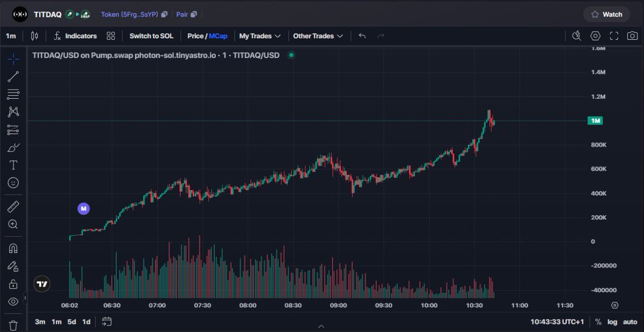Open the layout grid templates icon
The width and height of the screenshot is (644, 332).
111,36
